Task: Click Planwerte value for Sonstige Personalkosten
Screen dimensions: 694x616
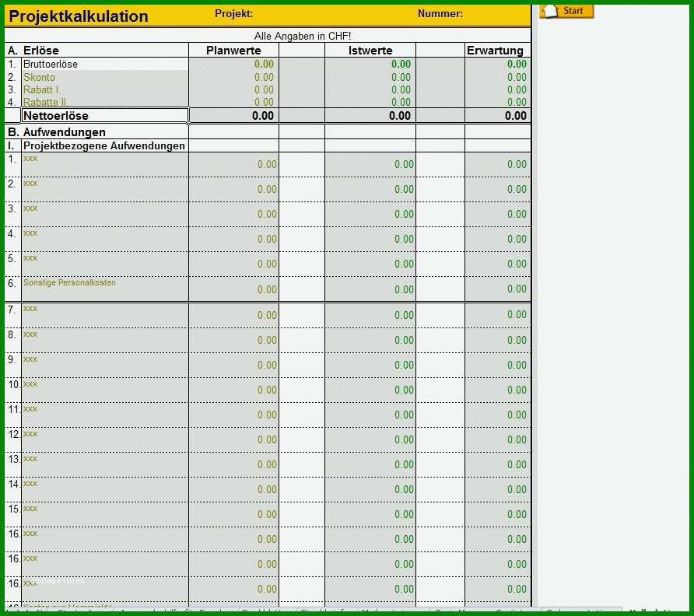Action: click(268, 289)
